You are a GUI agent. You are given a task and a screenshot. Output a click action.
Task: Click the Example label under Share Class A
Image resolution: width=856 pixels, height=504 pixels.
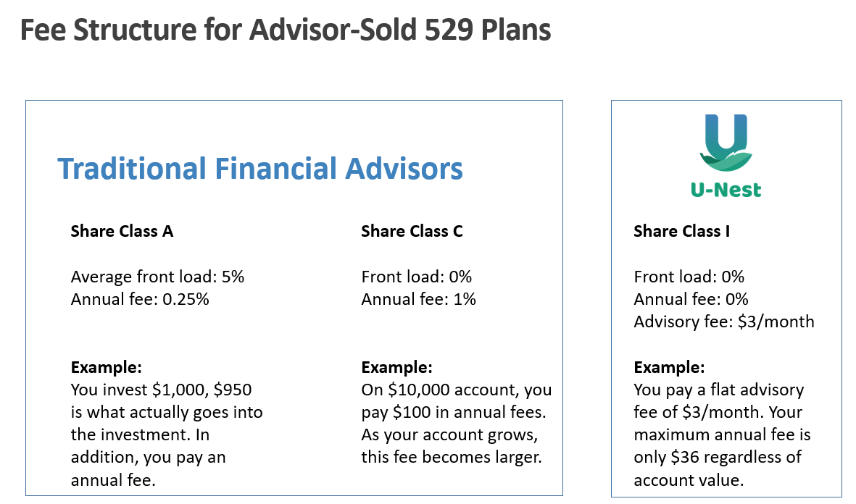click(x=106, y=367)
